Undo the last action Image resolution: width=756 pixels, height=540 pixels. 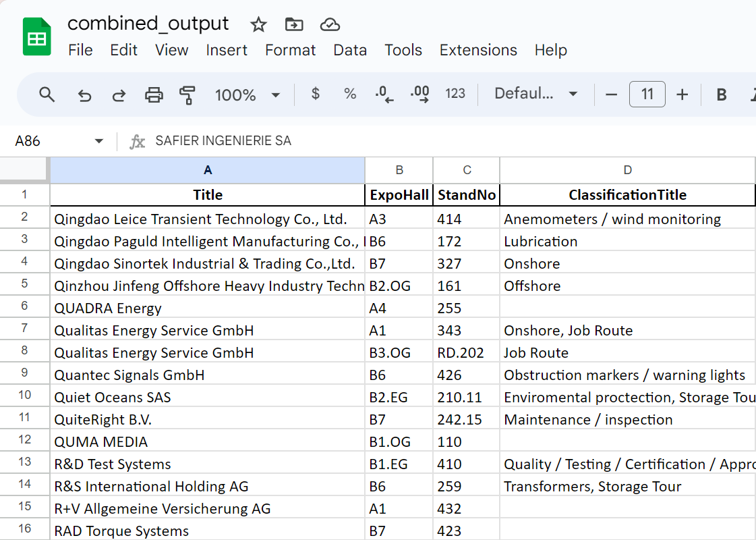[x=84, y=94]
